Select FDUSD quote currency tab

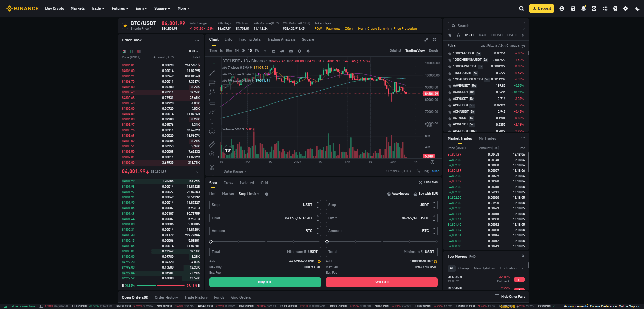(497, 35)
